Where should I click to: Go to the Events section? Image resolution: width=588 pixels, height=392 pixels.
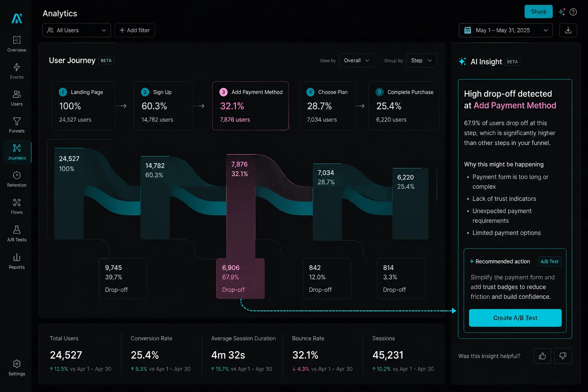17,71
